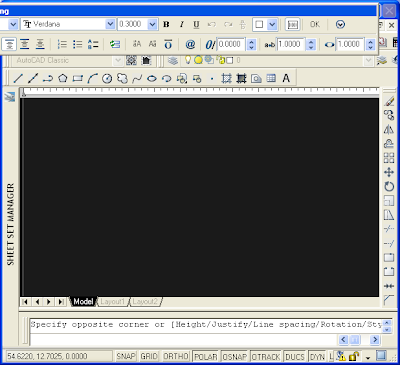Toggle POLAR tracking
Screen dimensions: 400x365
pyautogui.click(x=205, y=357)
